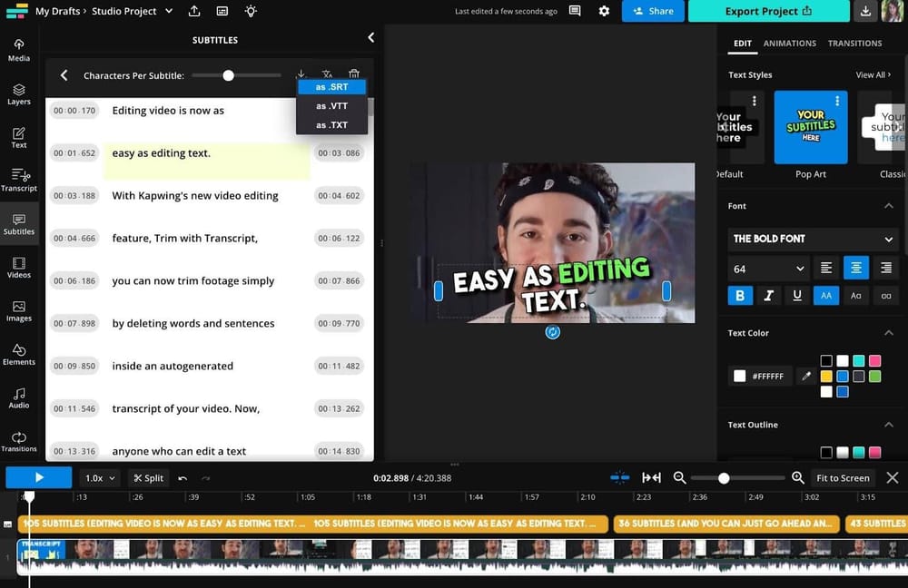Select the Elements tool in the left sidebar
908x588 pixels.
tap(19, 356)
